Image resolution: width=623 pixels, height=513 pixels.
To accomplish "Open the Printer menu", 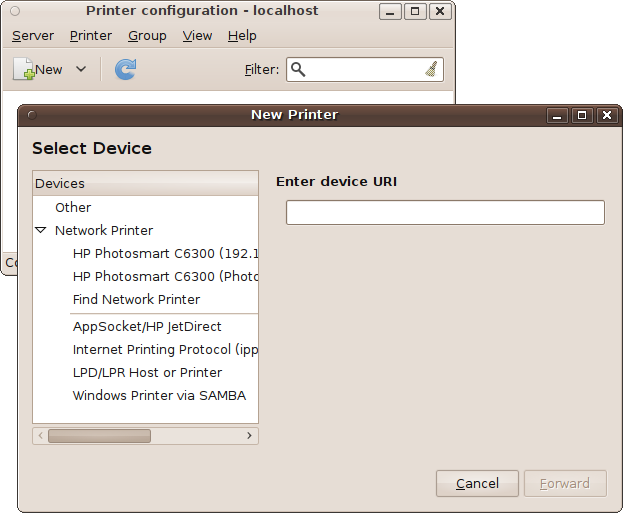I will point(91,36).
